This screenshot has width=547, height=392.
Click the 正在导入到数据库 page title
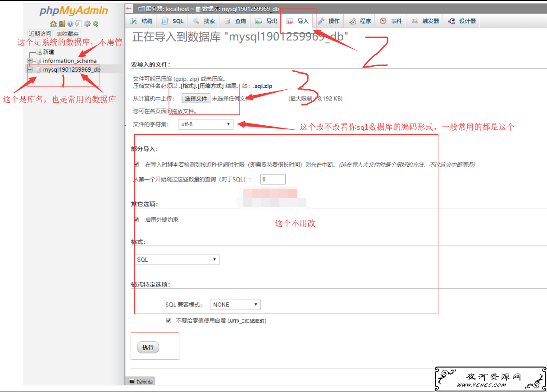point(241,37)
